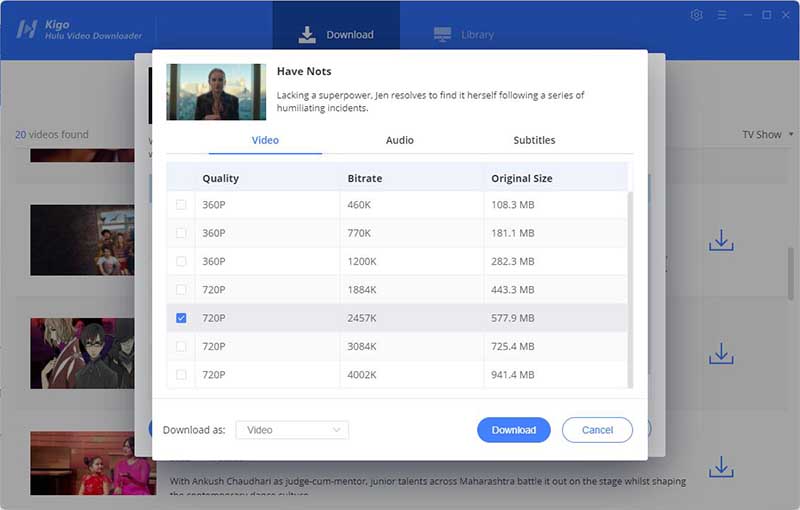Switch to the Audio tab

tap(399, 140)
